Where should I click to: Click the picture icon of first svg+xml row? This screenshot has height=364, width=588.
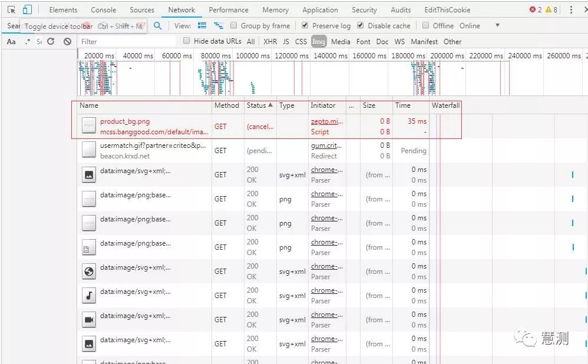[89, 175]
